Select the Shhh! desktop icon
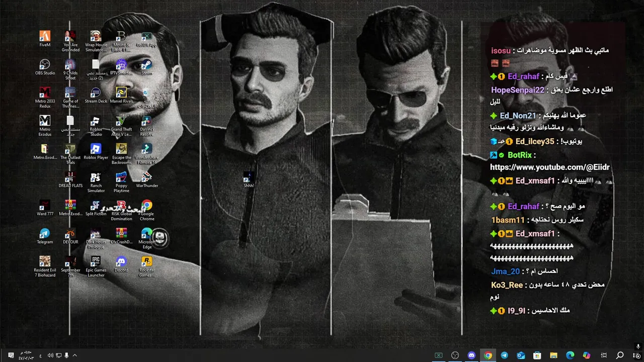644x362 pixels. pyautogui.click(x=249, y=180)
